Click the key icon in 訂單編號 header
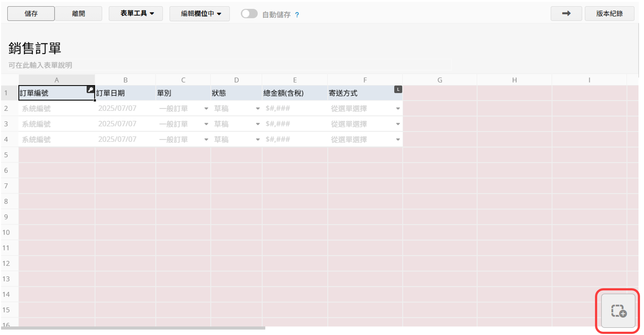This screenshot has height=335, width=644. pyautogui.click(x=90, y=90)
